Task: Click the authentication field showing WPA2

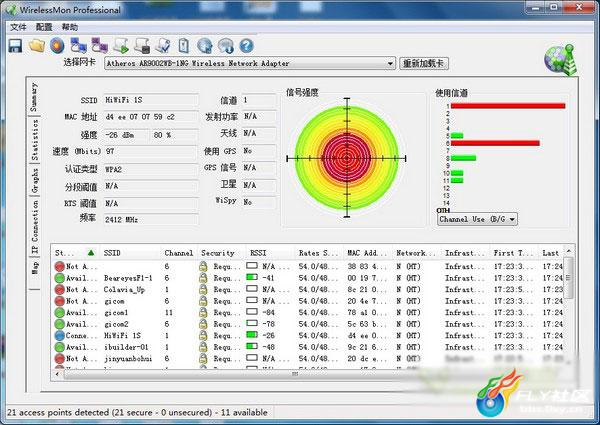Action: tap(151, 169)
